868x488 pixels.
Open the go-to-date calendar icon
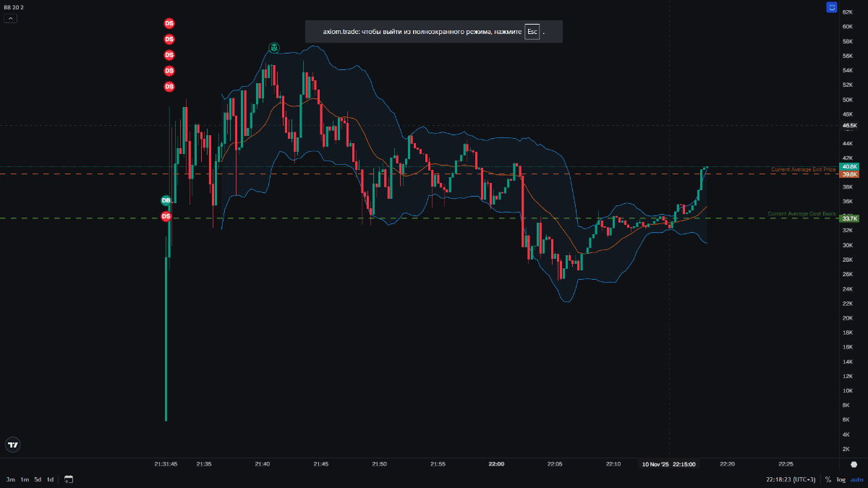69,479
